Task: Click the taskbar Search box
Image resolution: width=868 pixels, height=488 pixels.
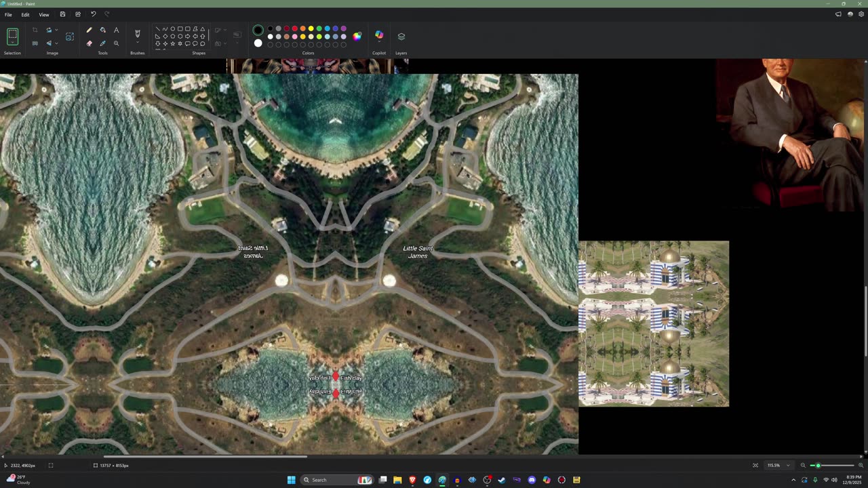Action: tap(338, 480)
